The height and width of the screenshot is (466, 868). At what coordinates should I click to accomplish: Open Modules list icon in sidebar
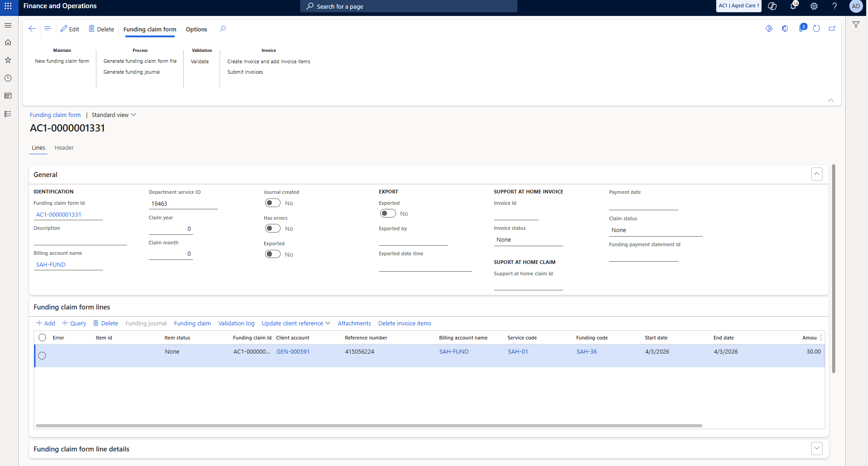(8, 114)
